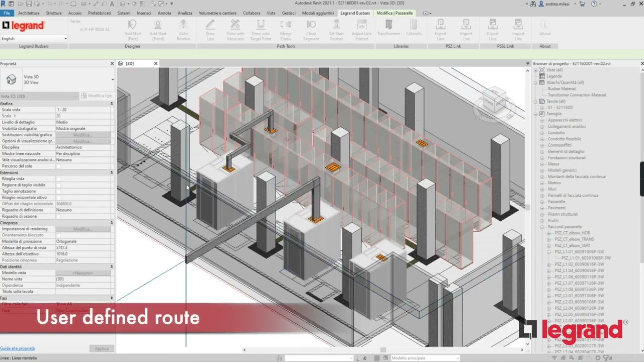Click Modifica for Opzioni di visualizzazione

[x=83, y=141]
